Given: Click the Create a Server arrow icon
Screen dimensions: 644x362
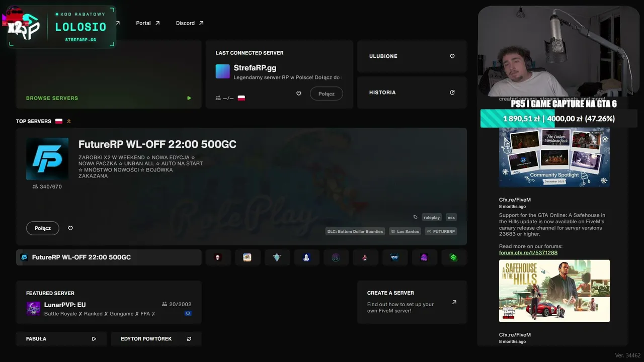Looking at the screenshot, I should [x=454, y=302].
